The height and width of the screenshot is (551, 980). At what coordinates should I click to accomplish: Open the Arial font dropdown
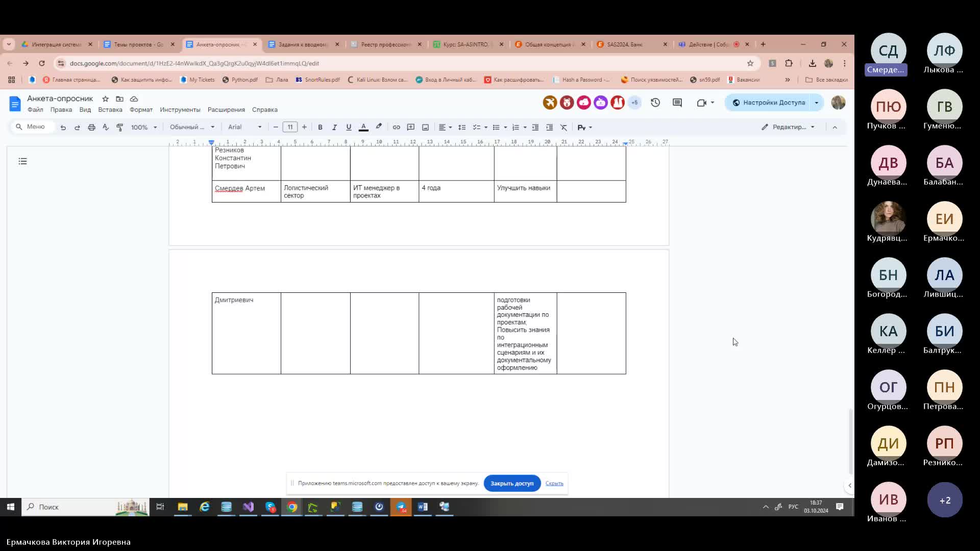point(244,128)
